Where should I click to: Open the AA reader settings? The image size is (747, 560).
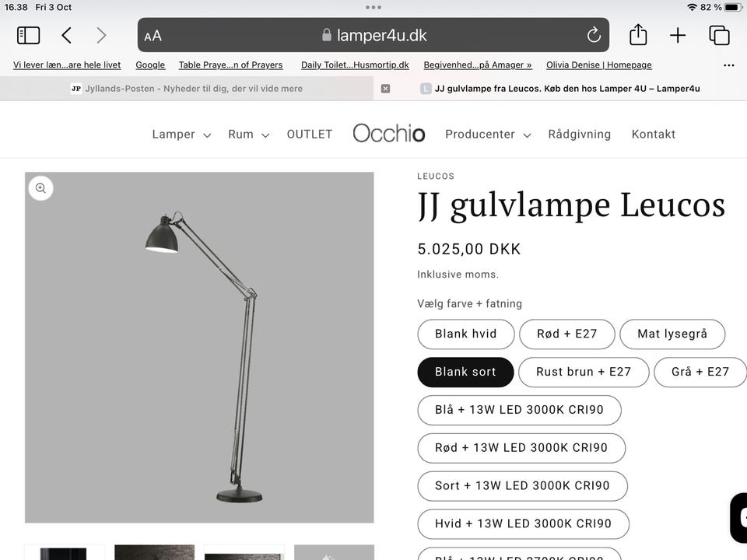click(x=153, y=37)
